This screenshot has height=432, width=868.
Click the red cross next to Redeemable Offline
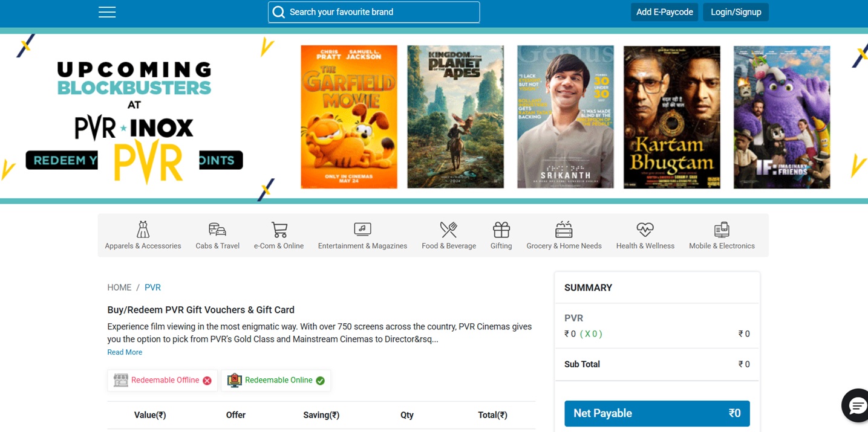207,381
